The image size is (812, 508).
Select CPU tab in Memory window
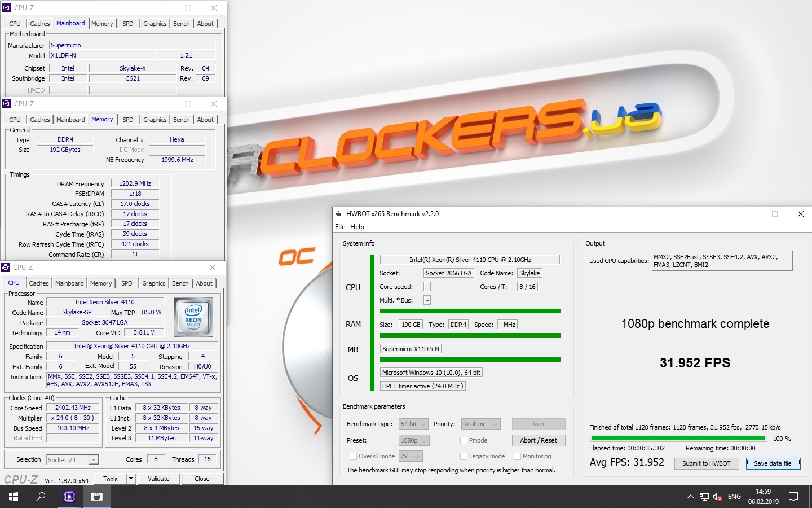(15, 120)
